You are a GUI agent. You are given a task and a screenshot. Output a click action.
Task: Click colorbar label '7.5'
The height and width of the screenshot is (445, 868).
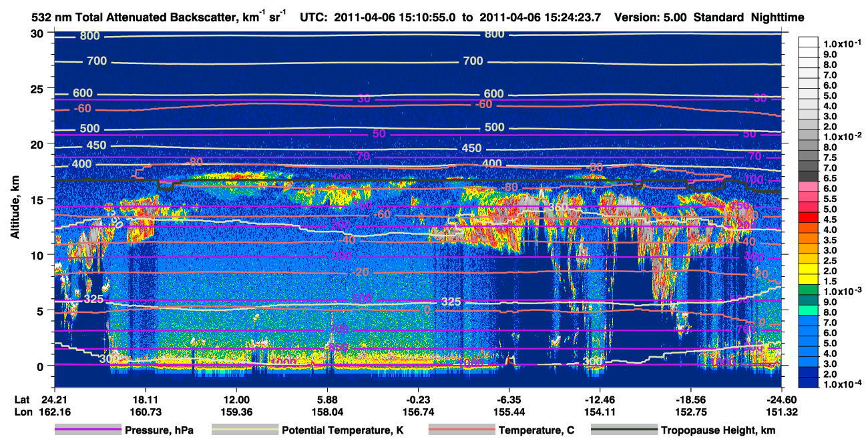pos(830,157)
